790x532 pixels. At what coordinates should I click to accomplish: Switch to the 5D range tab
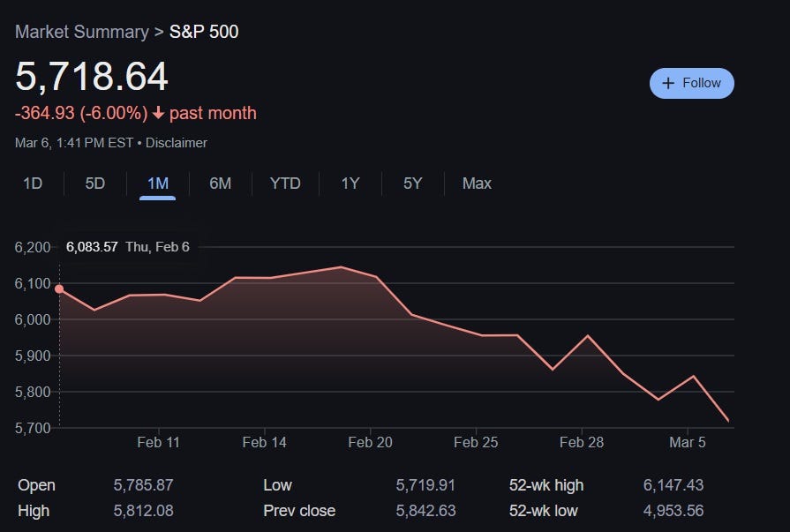pyautogui.click(x=95, y=184)
